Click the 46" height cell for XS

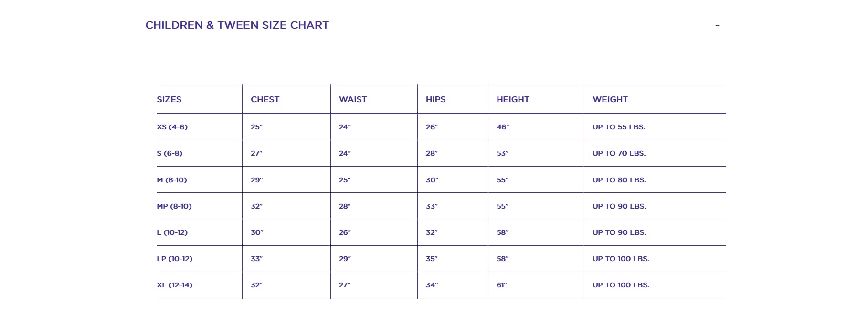point(503,127)
